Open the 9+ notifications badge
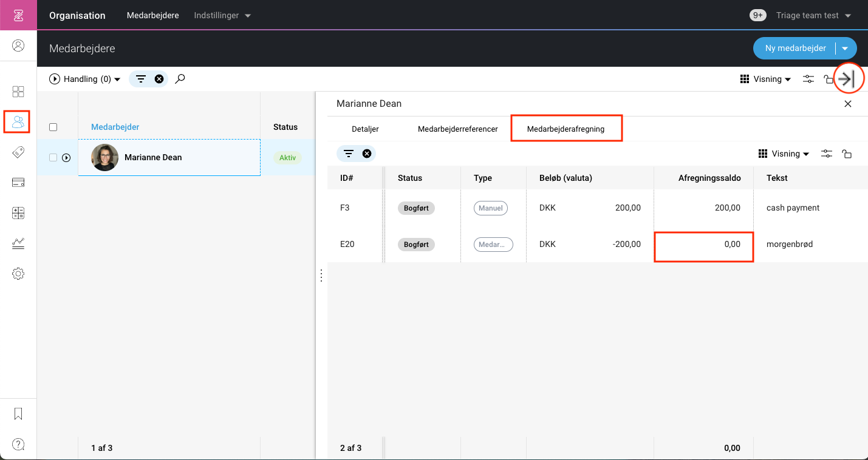This screenshot has width=868, height=460. 758,15
